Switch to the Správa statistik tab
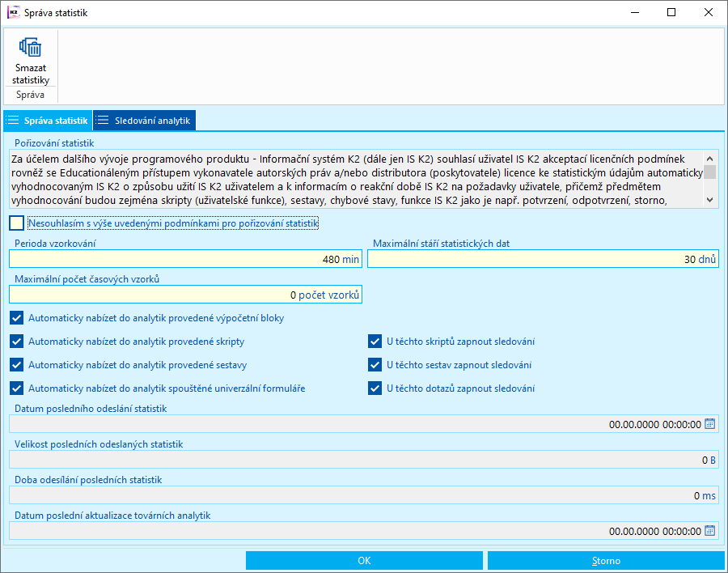 [x=48, y=121]
